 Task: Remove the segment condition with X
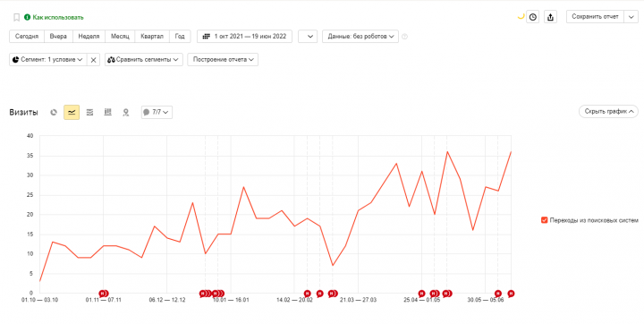pos(93,60)
